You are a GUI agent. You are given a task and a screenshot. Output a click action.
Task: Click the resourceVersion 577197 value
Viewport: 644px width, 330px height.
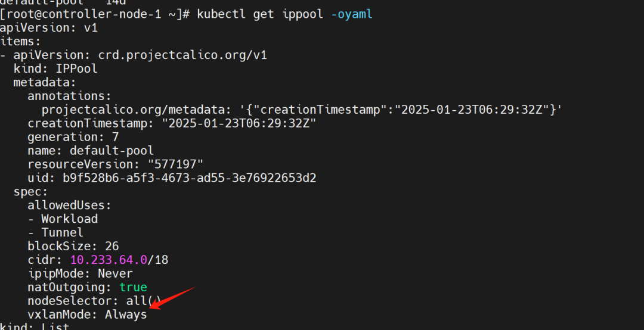click(175, 164)
